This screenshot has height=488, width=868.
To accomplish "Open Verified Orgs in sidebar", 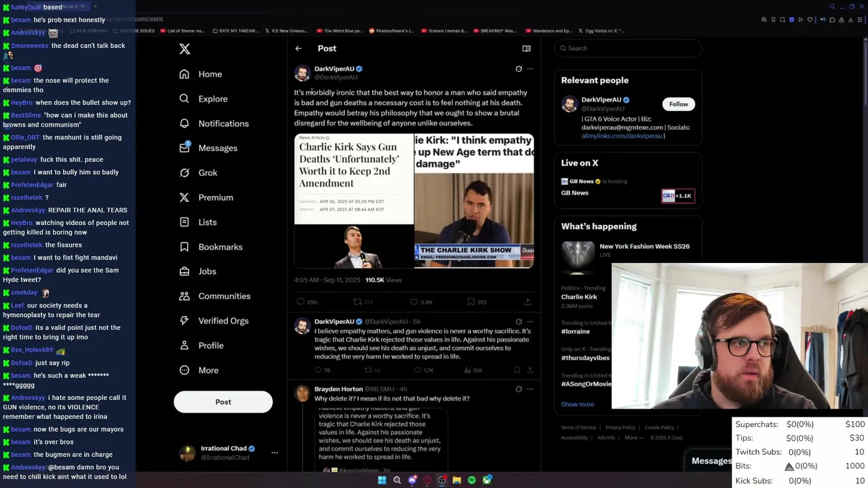I will (x=214, y=321).
